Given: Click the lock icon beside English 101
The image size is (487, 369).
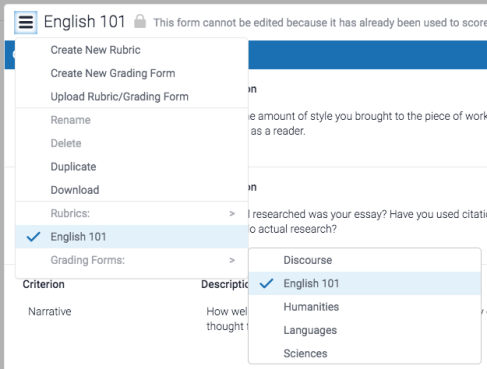Looking at the screenshot, I should pyautogui.click(x=140, y=21).
